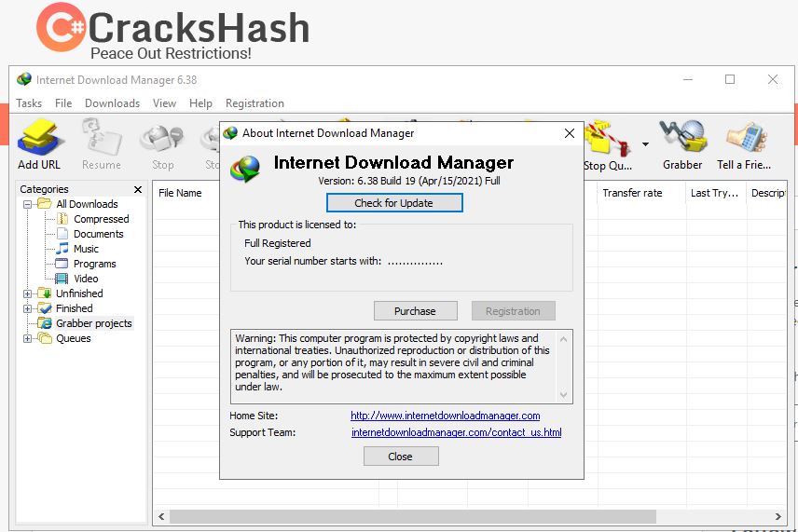The image size is (798, 532).
Task: Click the download list horizontal scrollbar thumb
Action: pos(413,517)
